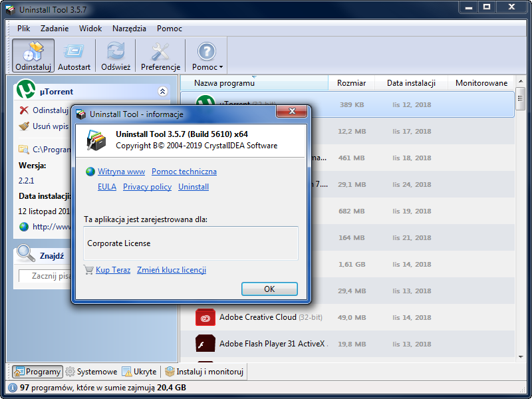
Task: Click the Kup Teraz link
Action: coord(113,270)
